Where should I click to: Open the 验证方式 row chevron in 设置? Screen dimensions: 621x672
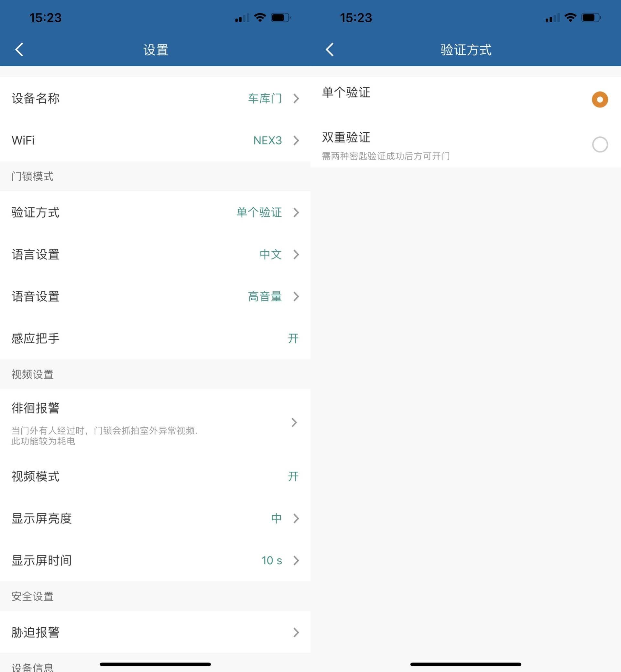tap(296, 213)
